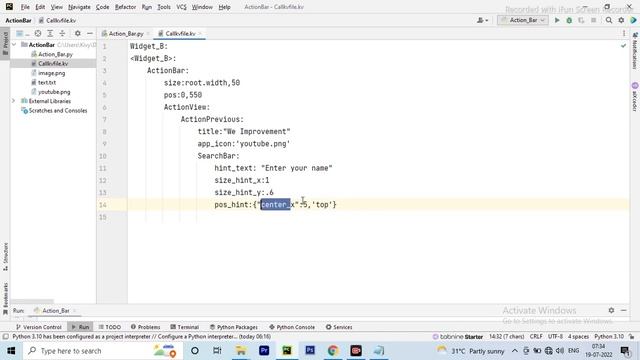
Task: Open the Notifications side panel
Action: pos(635,51)
